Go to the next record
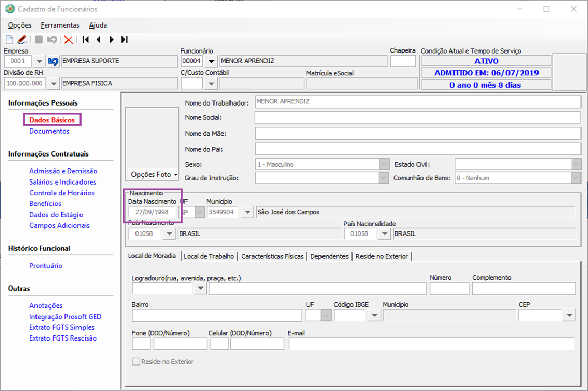 [x=112, y=39]
